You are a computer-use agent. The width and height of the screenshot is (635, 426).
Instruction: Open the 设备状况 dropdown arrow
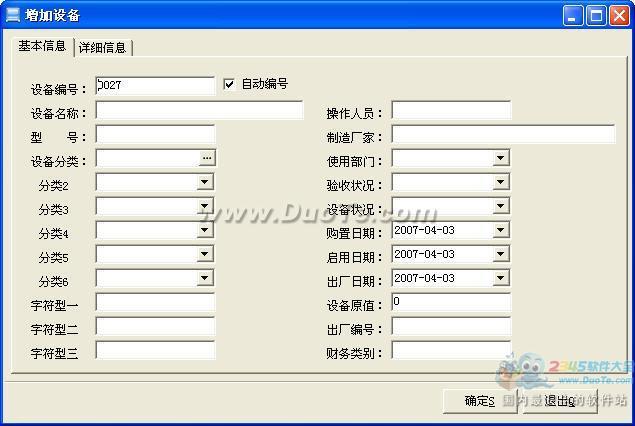tap(501, 206)
